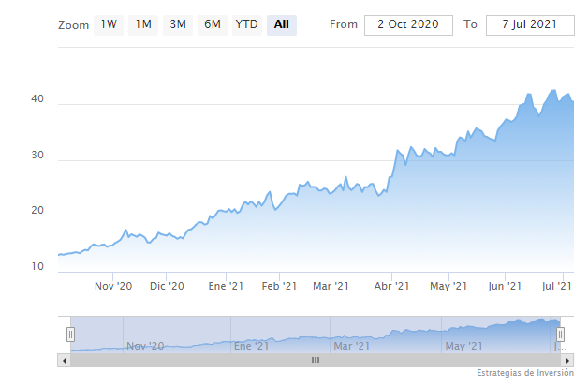Image resolution: width=588 pixels, height=388 pixels.
Task: Click the Zoom label text
Action: click(73, 25)
